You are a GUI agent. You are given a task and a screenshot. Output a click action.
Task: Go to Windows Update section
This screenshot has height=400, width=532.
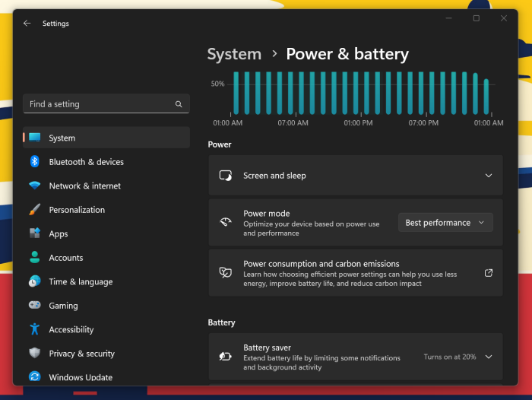(81, 377)
